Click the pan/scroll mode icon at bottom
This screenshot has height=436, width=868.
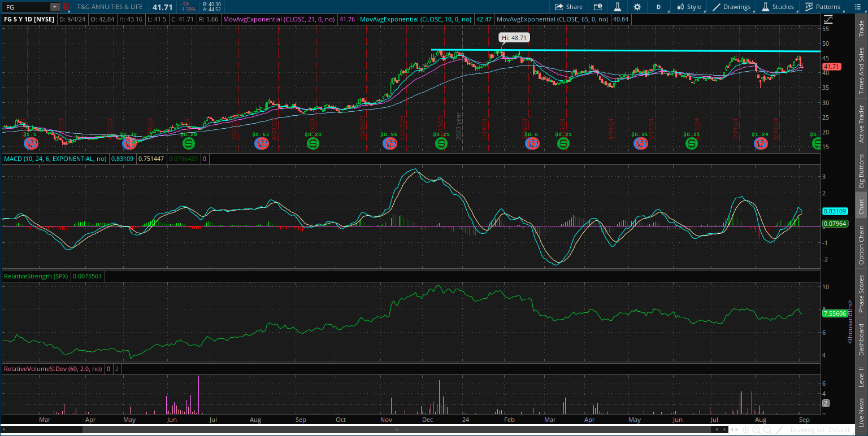[735, 430]
